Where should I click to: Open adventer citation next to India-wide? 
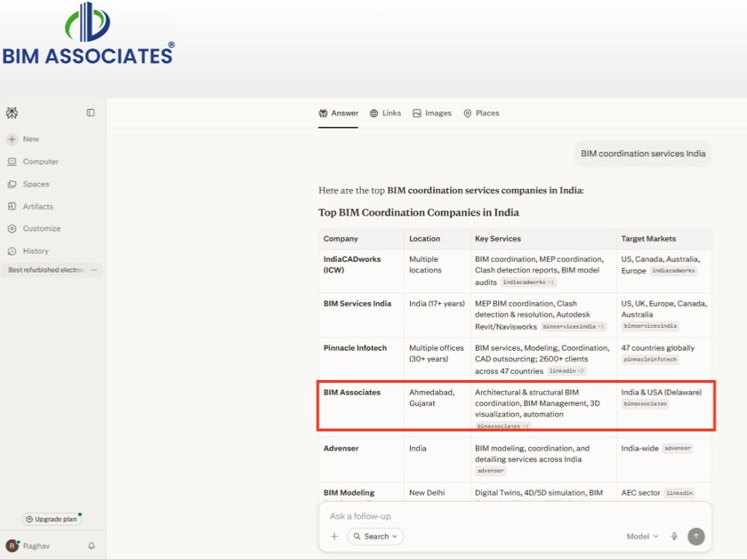677,449
